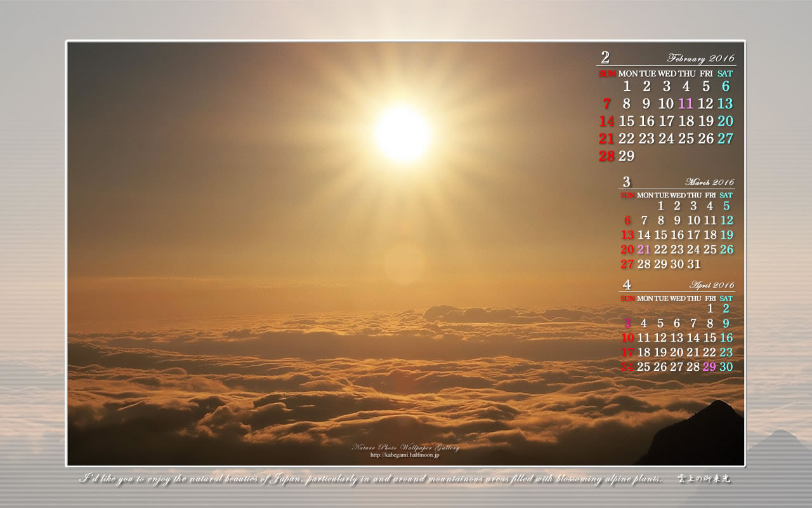
Task: Click Saturday March 19
Action: click(x=726, y=235)
